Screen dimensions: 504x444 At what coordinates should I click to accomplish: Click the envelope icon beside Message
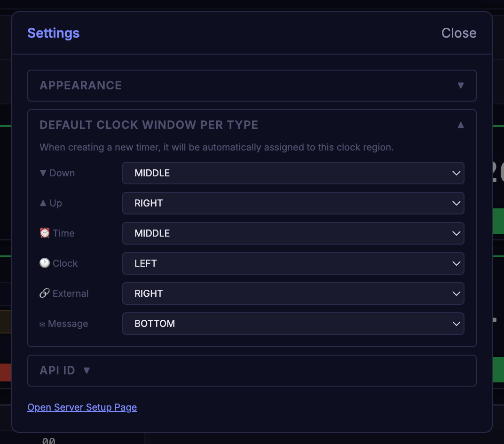42,325
